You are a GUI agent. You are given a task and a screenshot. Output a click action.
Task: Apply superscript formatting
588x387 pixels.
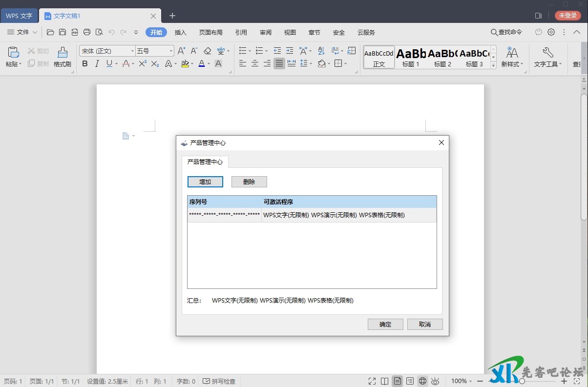pos(143,63)
